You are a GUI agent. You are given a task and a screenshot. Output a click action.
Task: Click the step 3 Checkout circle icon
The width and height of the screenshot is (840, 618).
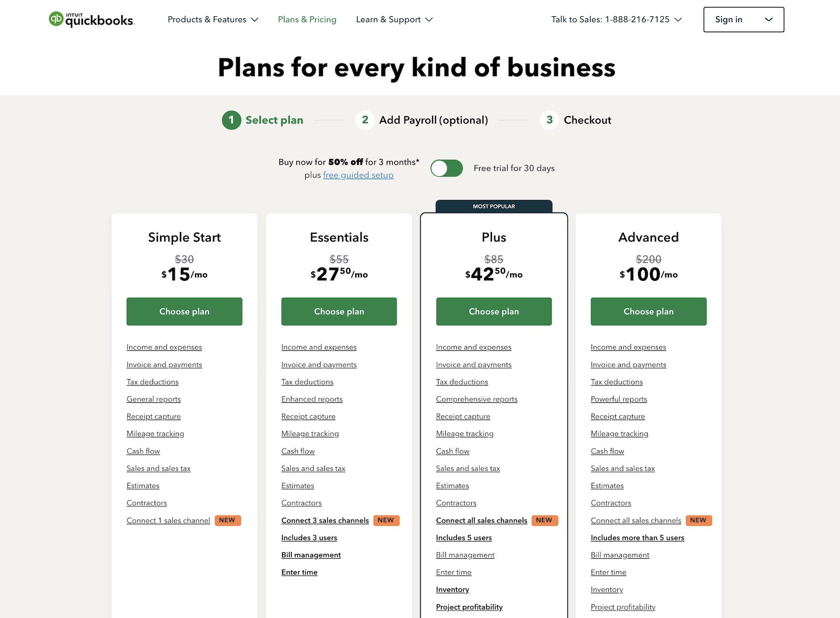tap(549, 120)
